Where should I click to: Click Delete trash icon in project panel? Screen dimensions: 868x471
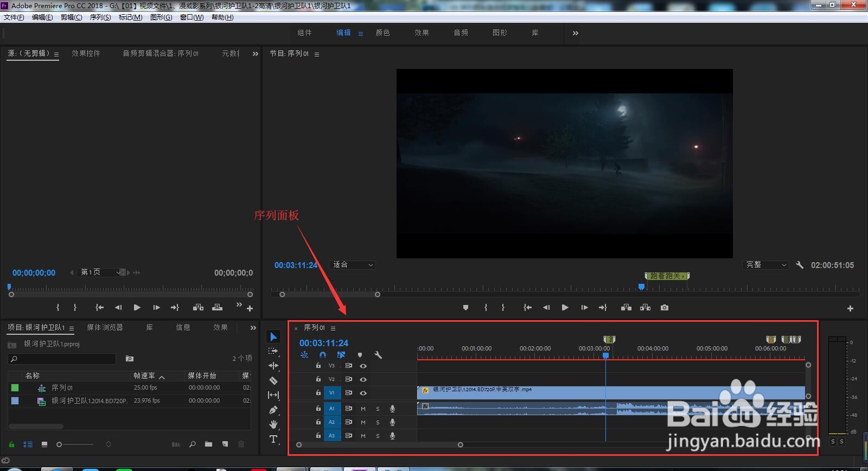tap(241, 444)
